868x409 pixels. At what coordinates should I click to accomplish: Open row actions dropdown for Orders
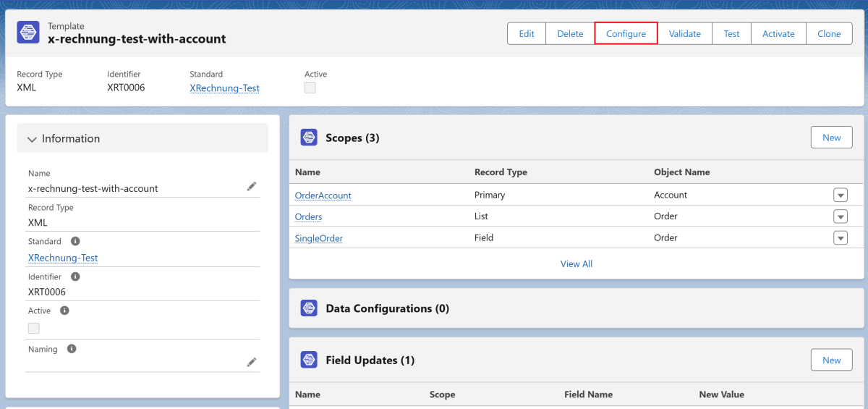click(x=840, y=216)
